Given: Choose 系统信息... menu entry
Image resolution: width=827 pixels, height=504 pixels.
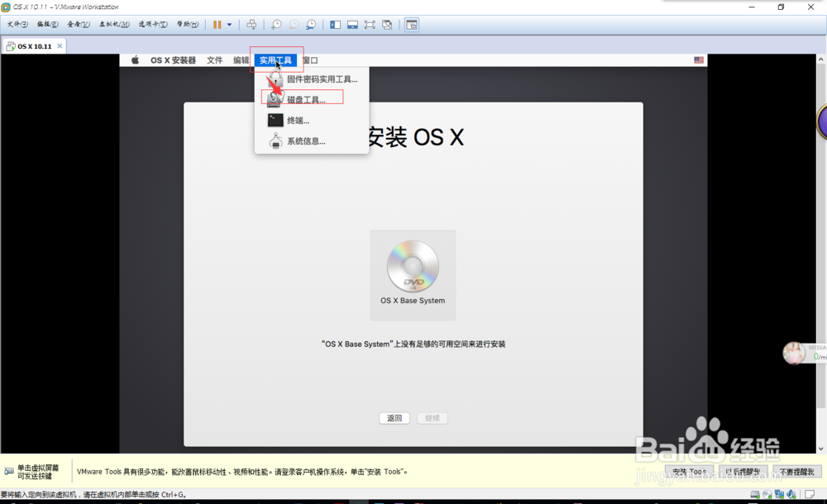Looking at the screenshot, I should coord(312,140).
